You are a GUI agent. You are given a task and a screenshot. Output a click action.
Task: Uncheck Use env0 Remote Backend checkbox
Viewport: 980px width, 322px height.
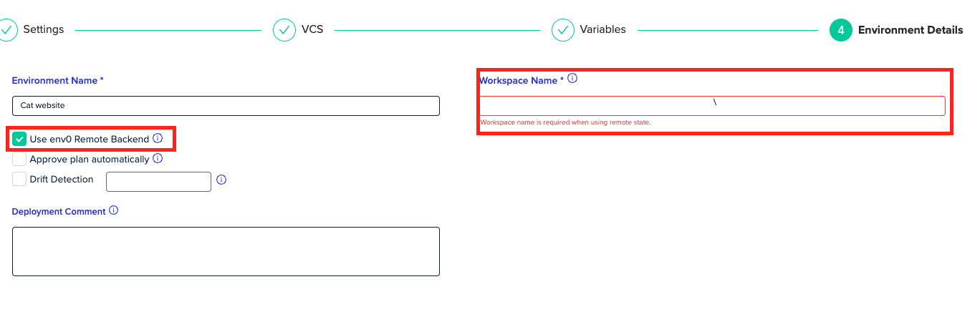click(19, 139)
